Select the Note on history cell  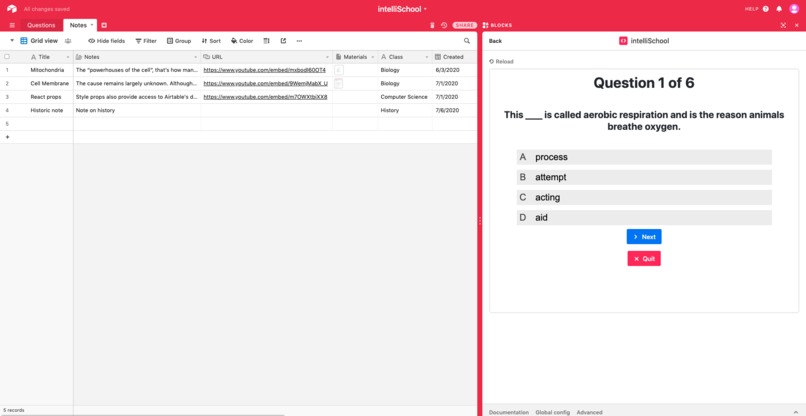(137, 110)
